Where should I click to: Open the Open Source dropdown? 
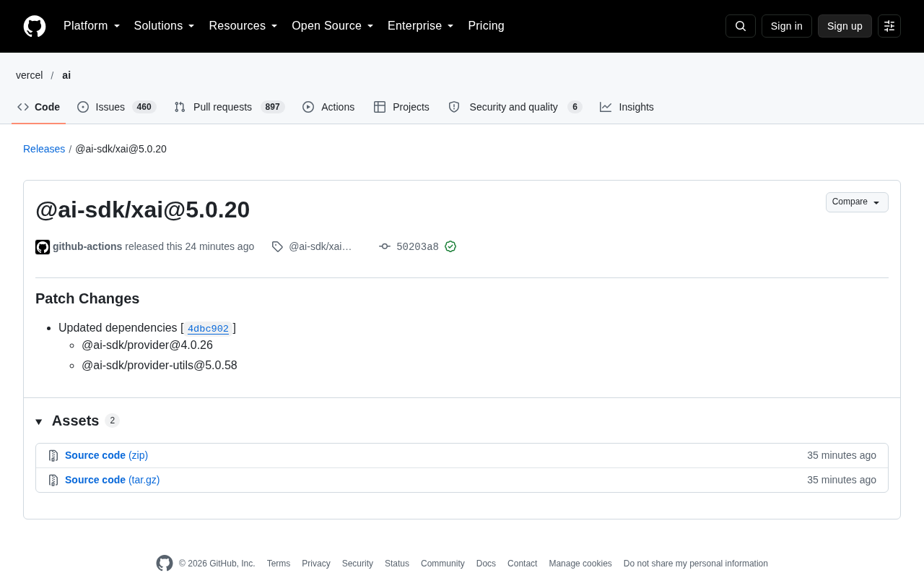[x=333, y=26]
